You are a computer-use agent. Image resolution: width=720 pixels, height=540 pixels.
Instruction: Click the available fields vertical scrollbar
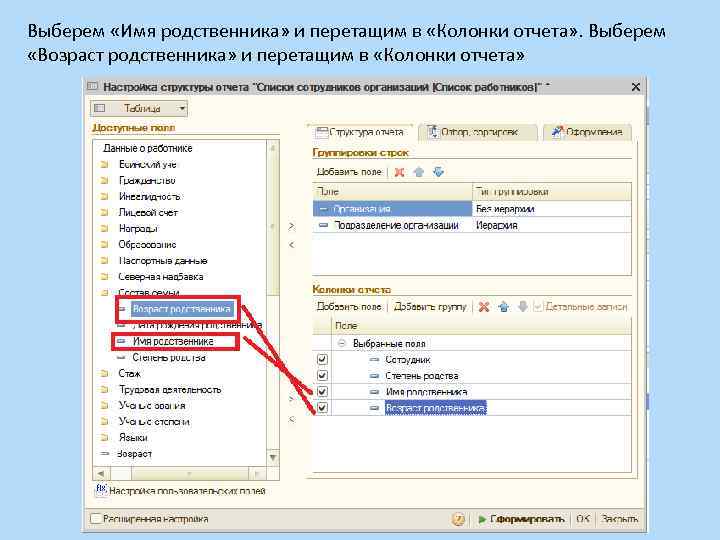[x=273, y=220]
